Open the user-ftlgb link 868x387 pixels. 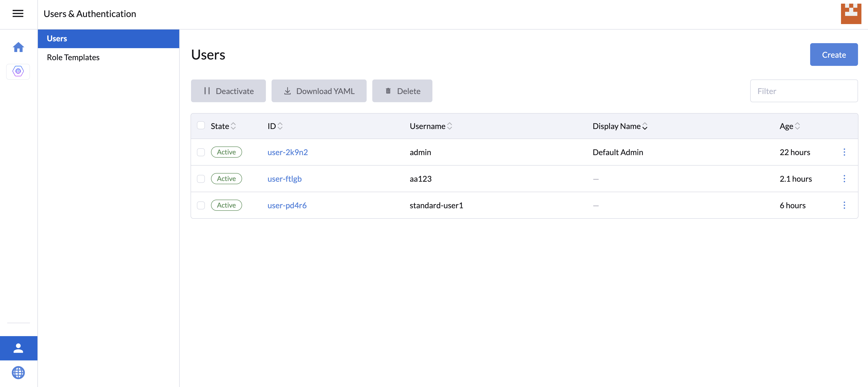284,179
